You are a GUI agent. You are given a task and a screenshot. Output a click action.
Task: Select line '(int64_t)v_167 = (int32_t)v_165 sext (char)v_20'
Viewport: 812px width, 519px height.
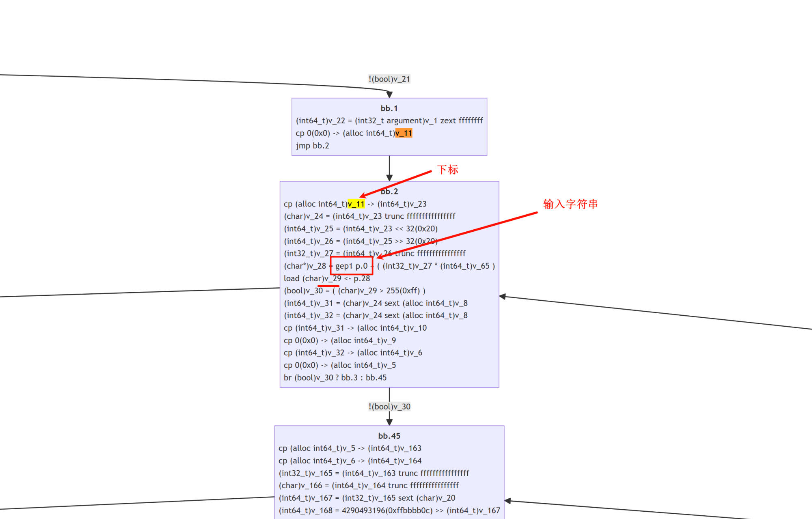[x=367, y=498]
